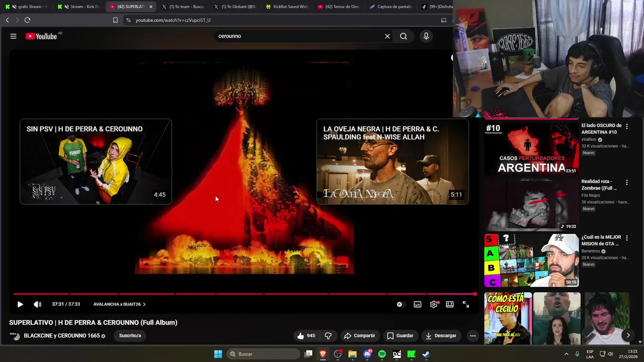Open the Windows Start menu
The image size is (644, 362).
tap(218, 354)
